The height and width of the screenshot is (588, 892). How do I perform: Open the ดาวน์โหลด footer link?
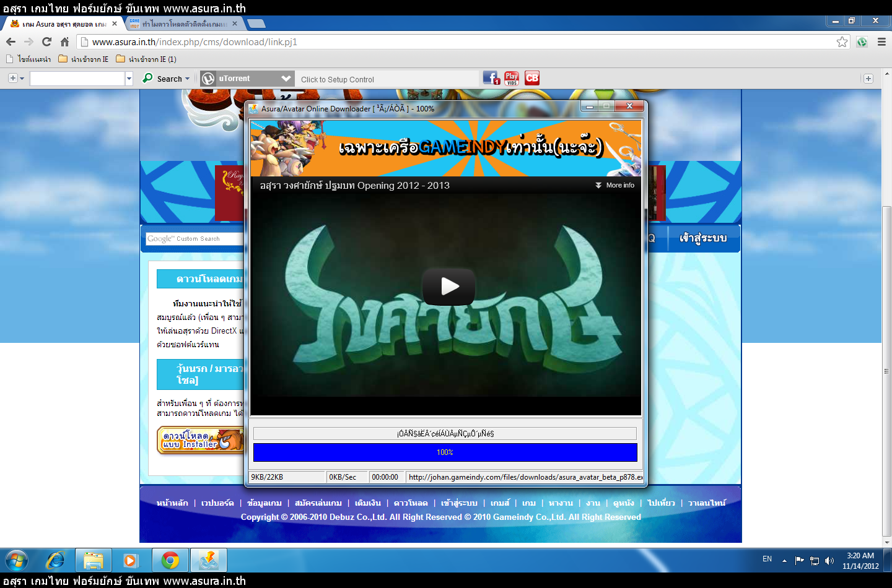pyautogui.click(x=411, y=503)
